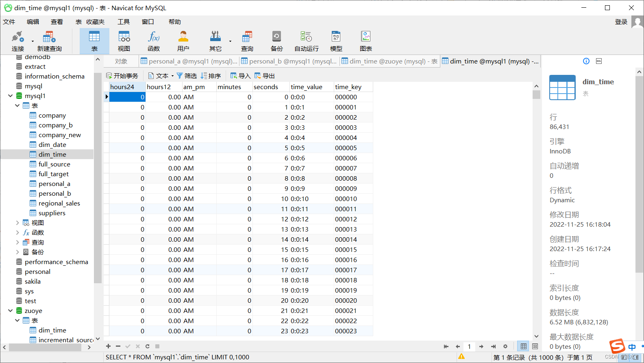Show the DDL info panel
The height and width of the screenshot is (363, 644).
coord(599,61)
